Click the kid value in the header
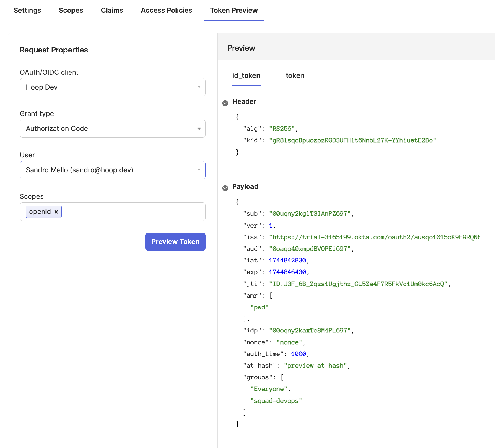Image resolution: width=501 pixels, height=448 pixels. pyautogui.click(x=352, y=140)
